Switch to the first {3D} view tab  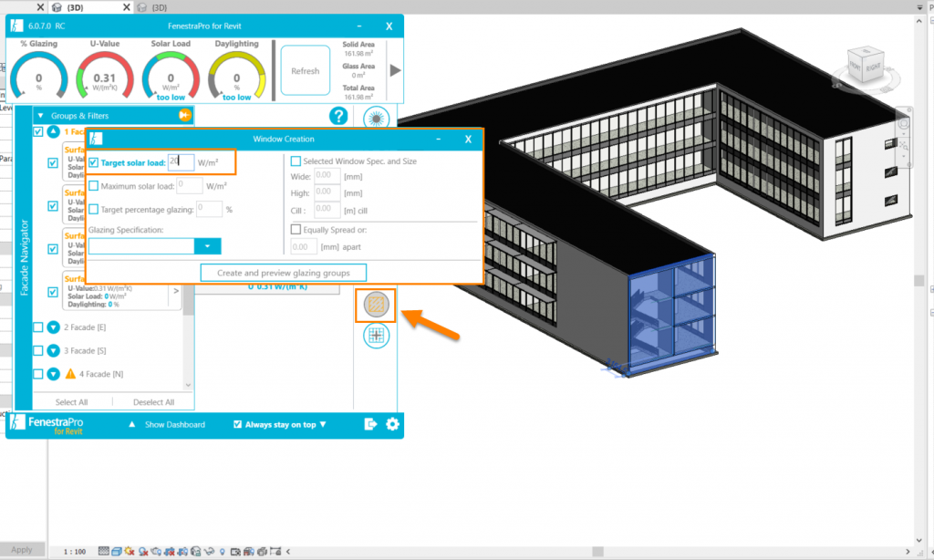pyautogui.click(x=75, y=7)
